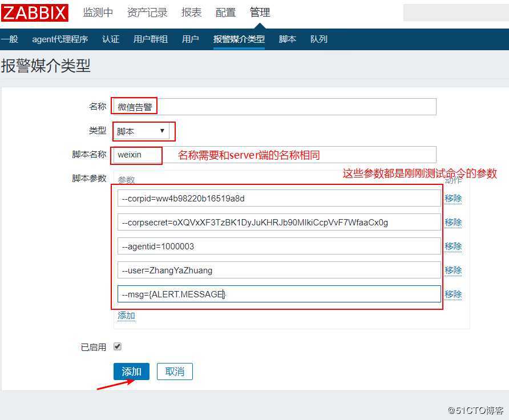Viewport: 509px width, 420px height.
Task: Click the --corpid parameter field
Action: click(x=279, y=199)
